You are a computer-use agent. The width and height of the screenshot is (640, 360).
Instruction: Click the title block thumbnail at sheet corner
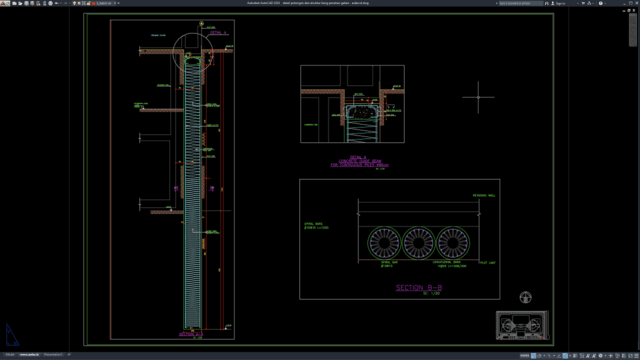(522, 325)
